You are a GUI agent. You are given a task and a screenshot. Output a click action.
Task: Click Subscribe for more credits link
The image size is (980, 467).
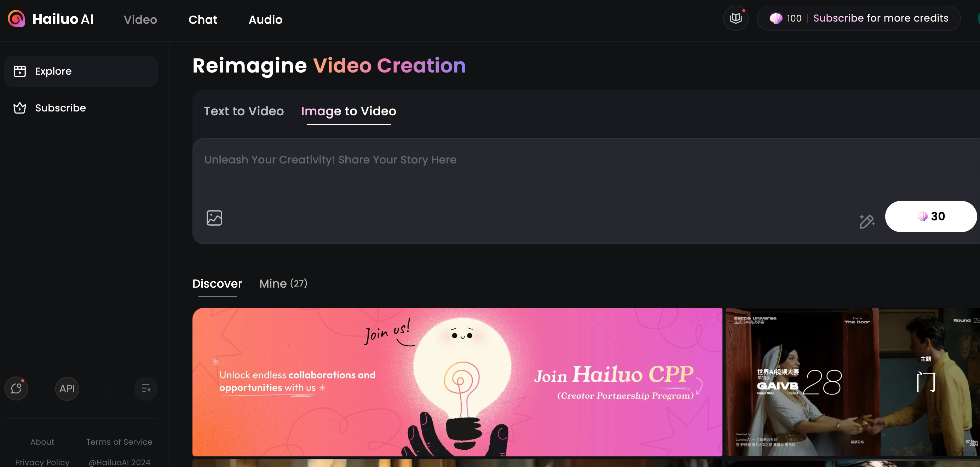click(x=880, y=18)
